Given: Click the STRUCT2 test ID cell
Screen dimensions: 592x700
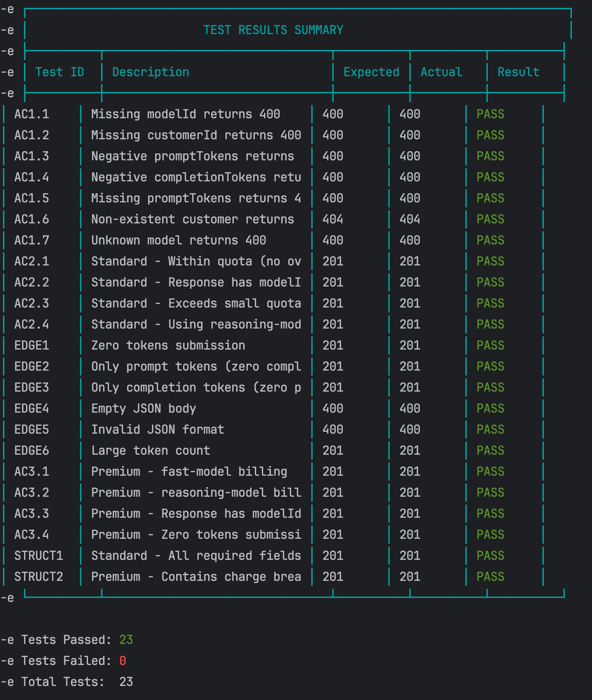Looking at the screenshot, I should pyautogui.click(x=39, y=576).
